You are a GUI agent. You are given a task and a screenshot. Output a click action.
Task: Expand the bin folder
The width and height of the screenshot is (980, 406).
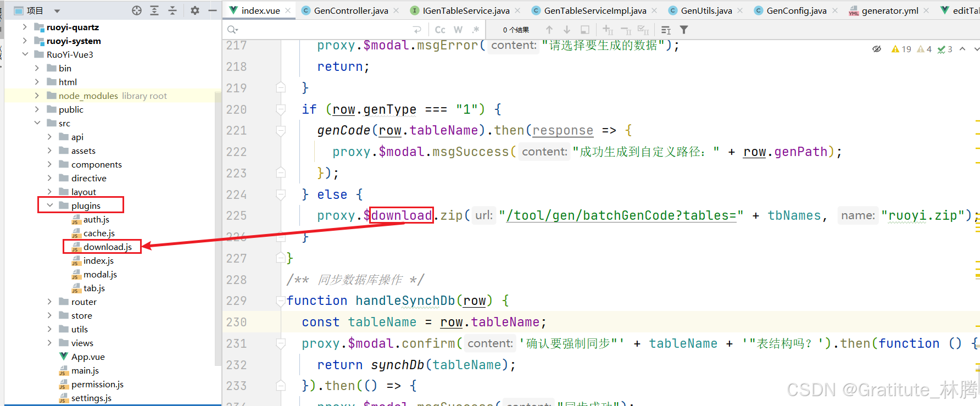pyautogui.click(x=37, y=68)
